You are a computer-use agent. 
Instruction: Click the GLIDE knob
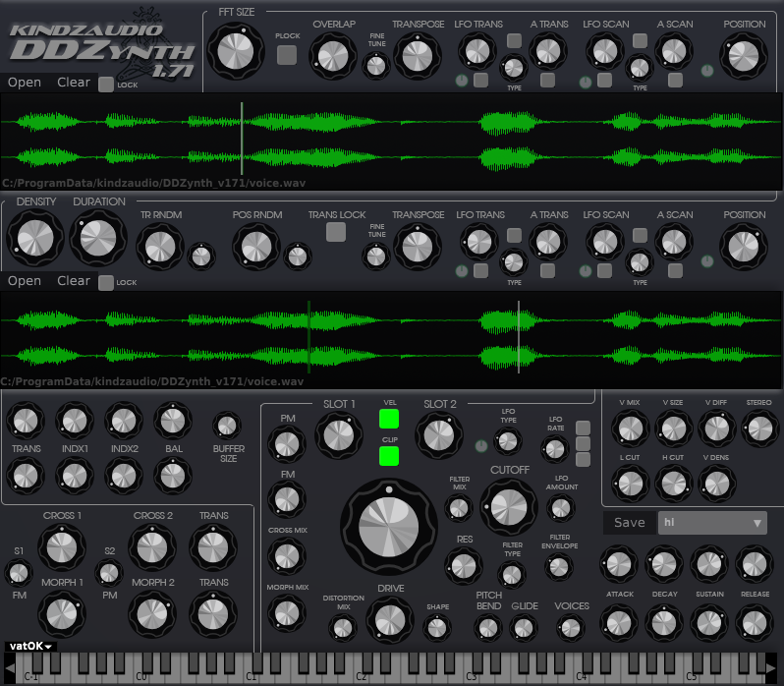click(x=524, y=628)
